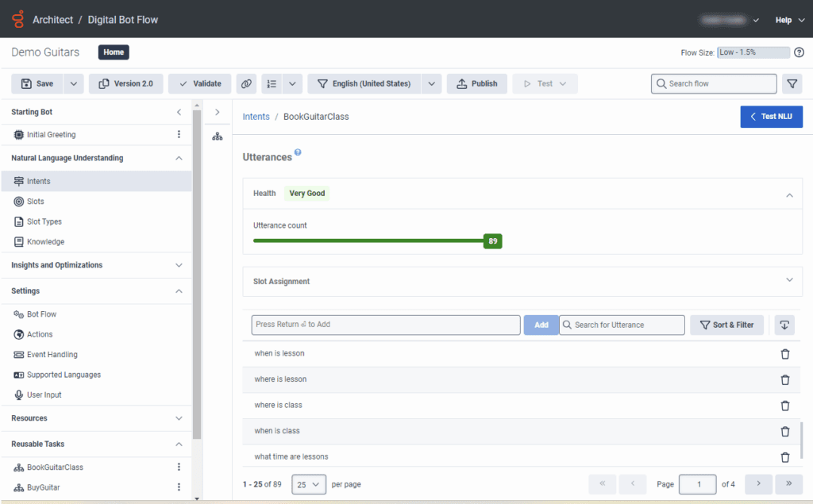Open the Utterances help tooltip icon
The height and width of the screenshot is (504, 813).
tap(298, 152)
